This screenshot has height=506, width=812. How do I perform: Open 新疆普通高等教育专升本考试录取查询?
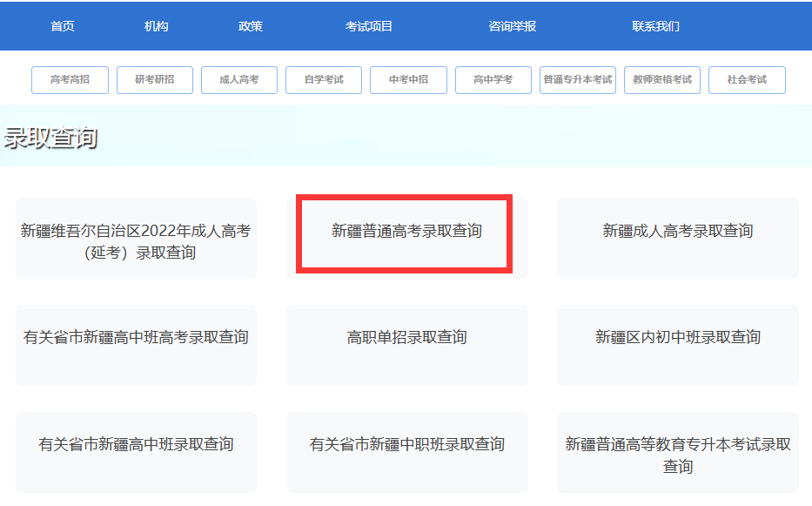[x=677, y=451]
